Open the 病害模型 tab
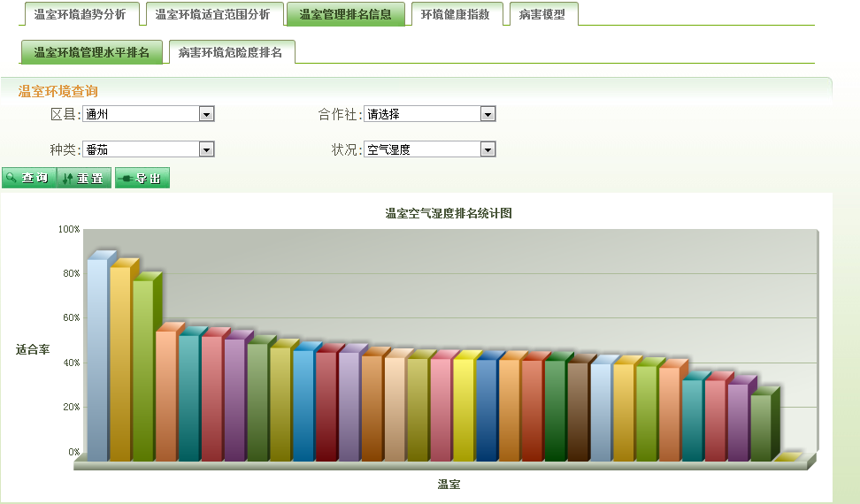860x504 pixels. pyautogui.click(x=541, y=15)
